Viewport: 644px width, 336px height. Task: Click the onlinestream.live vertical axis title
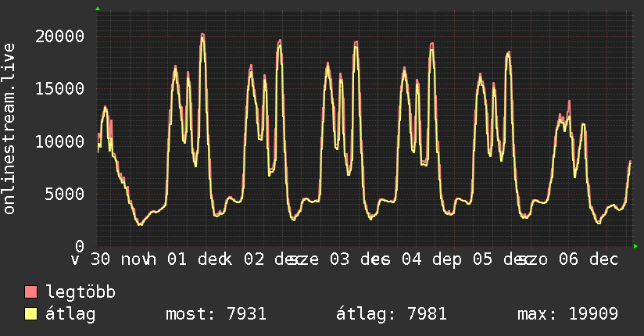tap(9, 129)
